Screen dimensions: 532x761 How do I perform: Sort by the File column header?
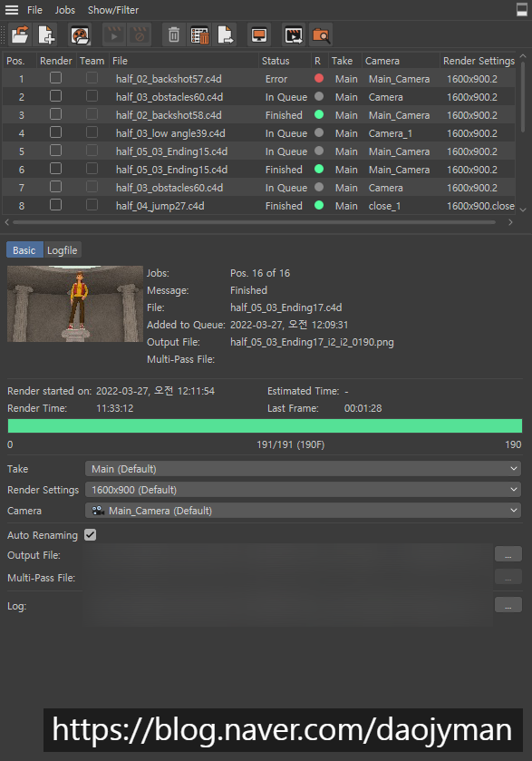click(x=184, y=61)
